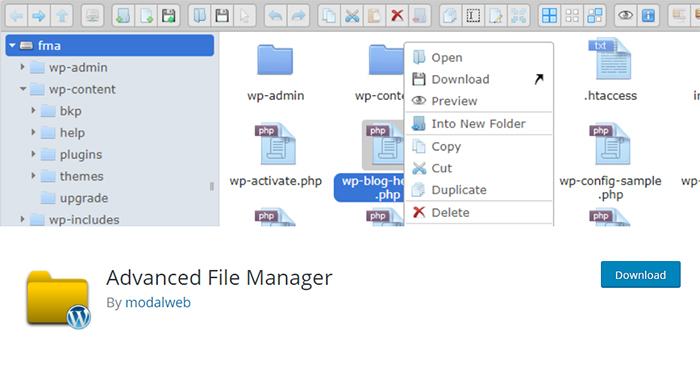Collapse the wp-content tree folder
The width and height of the screenshot is (700, 374).
coord(23,89)
